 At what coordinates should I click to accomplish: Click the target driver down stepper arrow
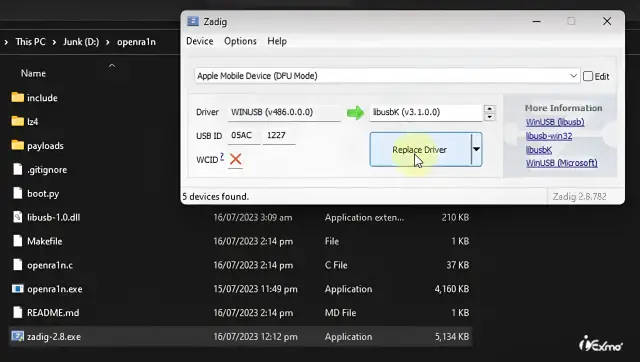point(489,117)
